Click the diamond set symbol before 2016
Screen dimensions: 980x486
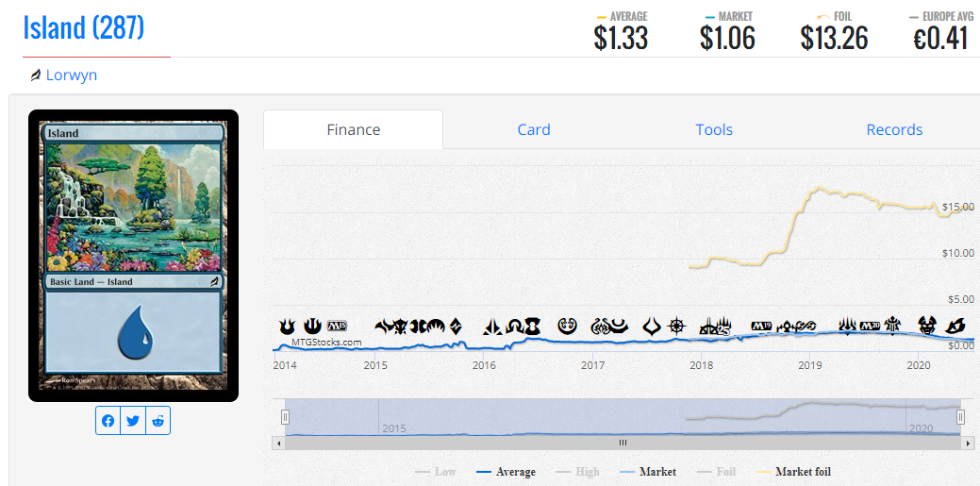tap(456, 326)
